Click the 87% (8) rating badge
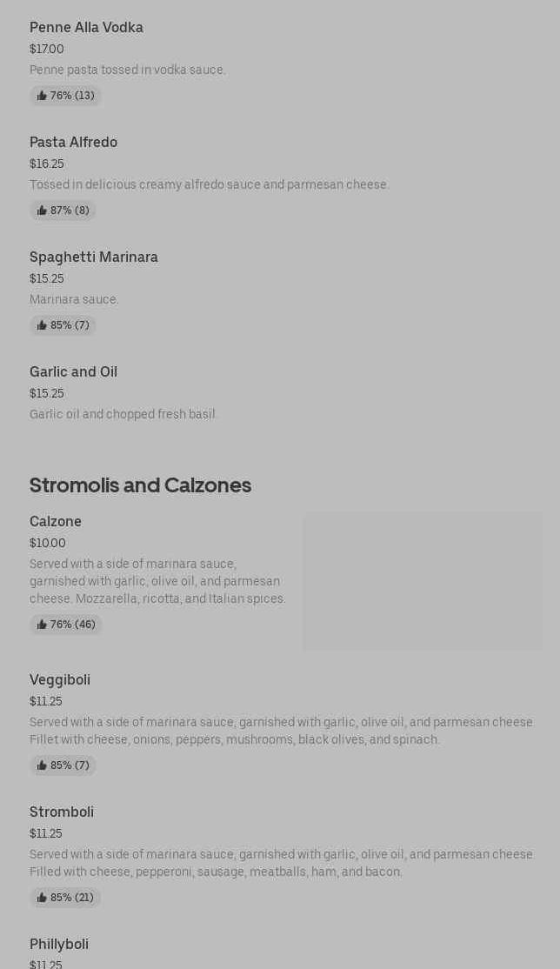Screen dimensions: 560x969 click(x=63, y=211)
